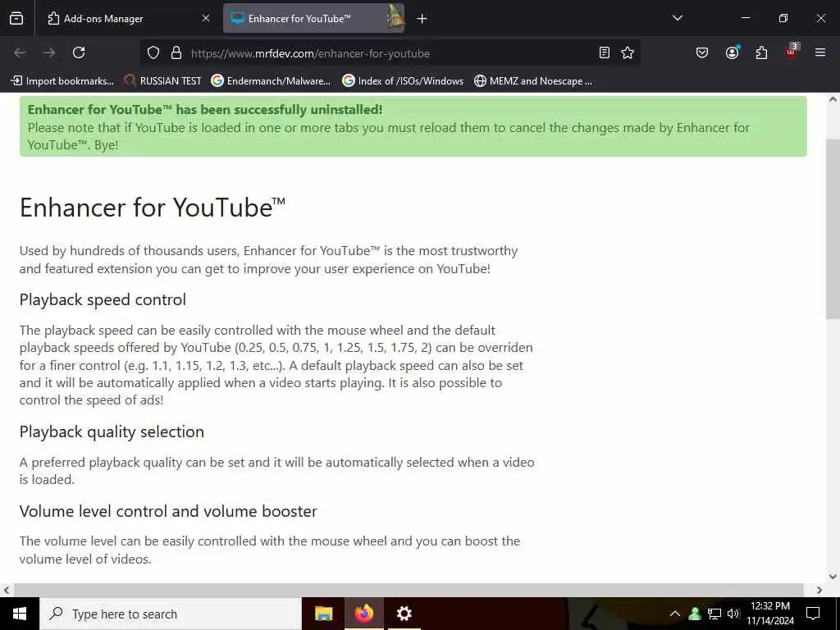Select the Enhancer for YouTube tab
The image size is (840, 630).
pyautogui.click(x=313, y=18)
